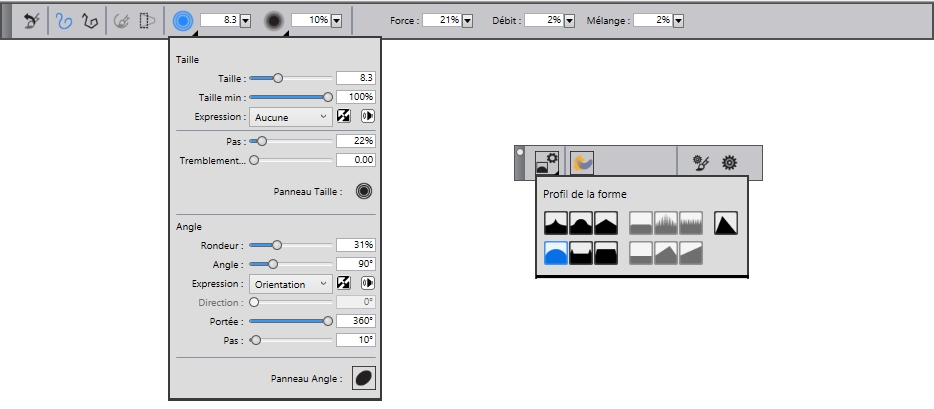Open Panneau Angle with oval icon

point(363,378)
